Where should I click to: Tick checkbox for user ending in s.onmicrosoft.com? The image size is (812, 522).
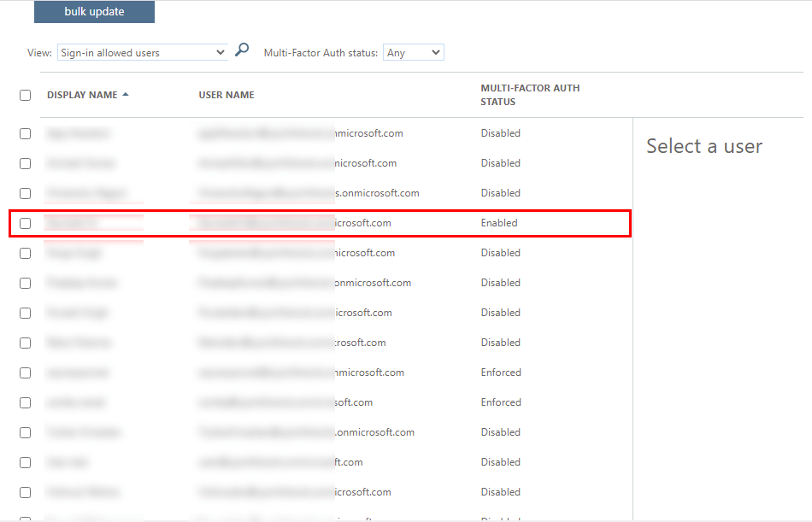(26, 193)
